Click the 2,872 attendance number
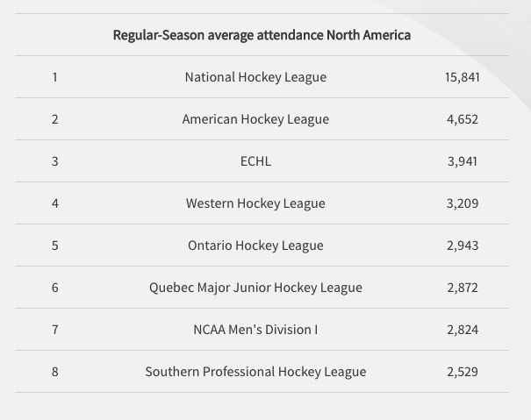 (x=463, y=288)
